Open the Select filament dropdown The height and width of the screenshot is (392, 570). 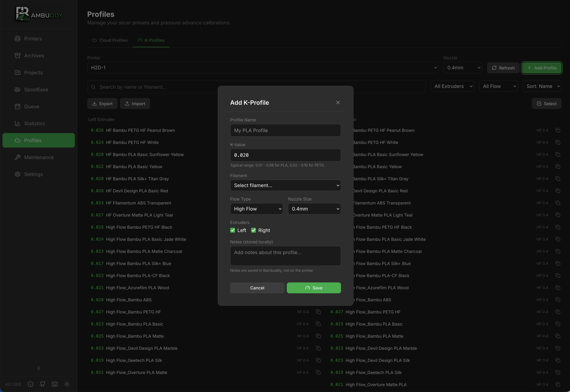click(x=285, y=185)
